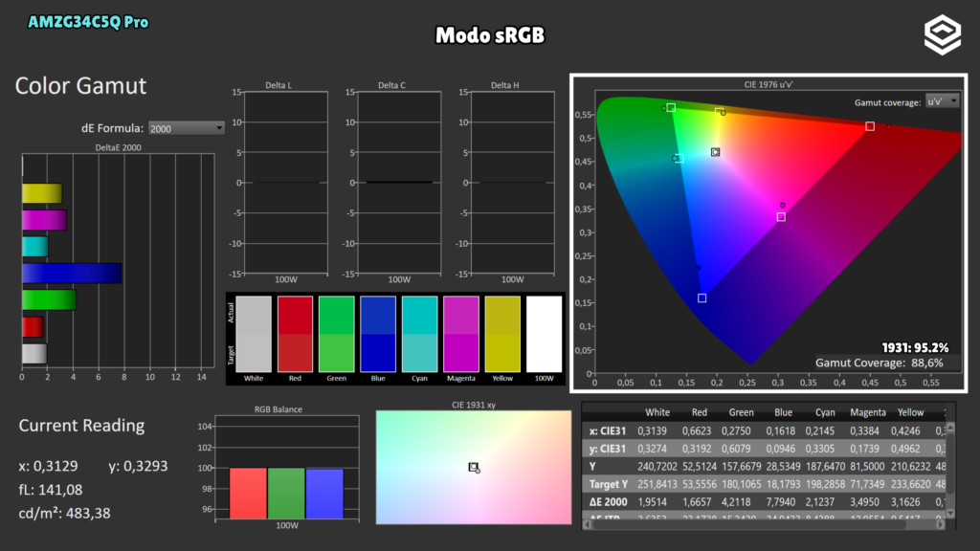Click the table's scroll up arrow
The height and width of the screenshot is (551, 980).
click(x=950, y=428)
